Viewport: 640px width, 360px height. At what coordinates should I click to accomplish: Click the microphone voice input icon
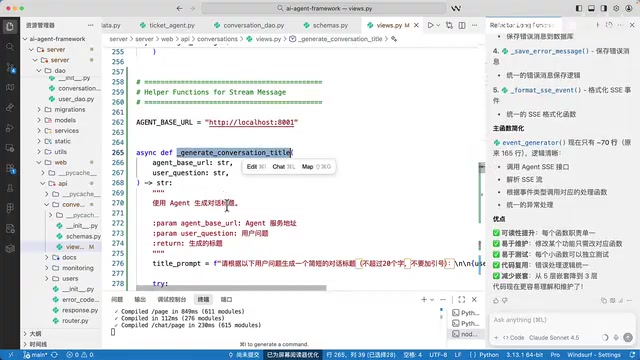616,338
